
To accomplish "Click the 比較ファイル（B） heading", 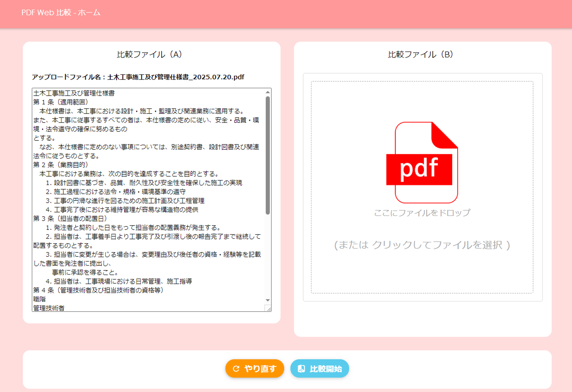I will [x=420, y=54].
